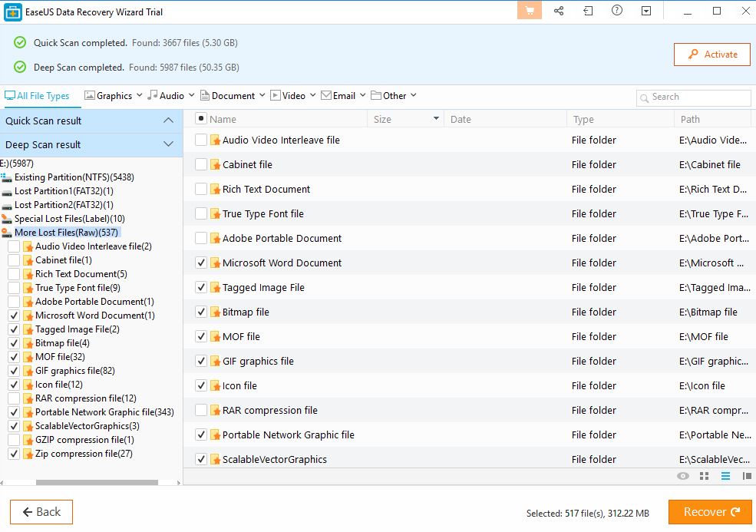The image size is (756, 532).
Task: Check the Adobe Portable Document list checkbox
Action: 201,238
